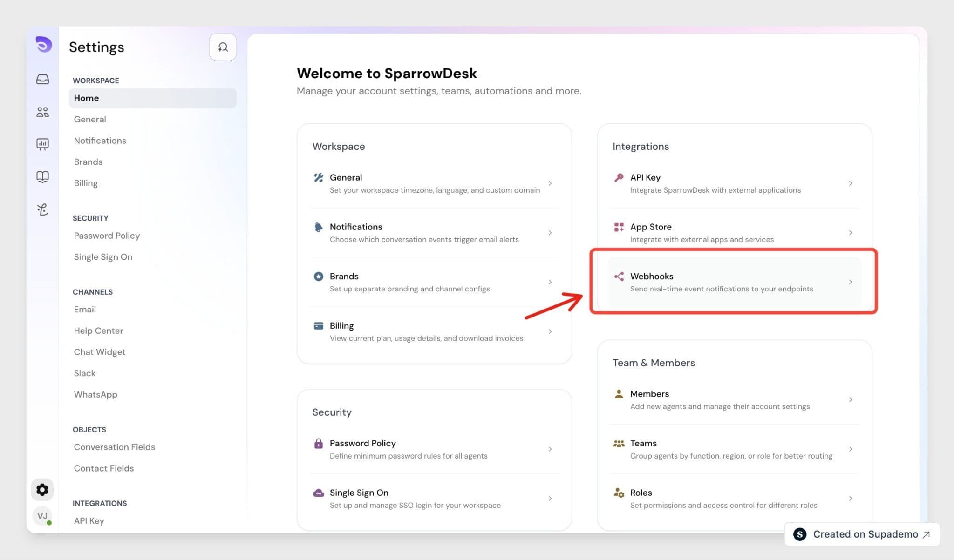954x560 pixels.
Task: Expand Members row chevron
Action: click(850, 400)
